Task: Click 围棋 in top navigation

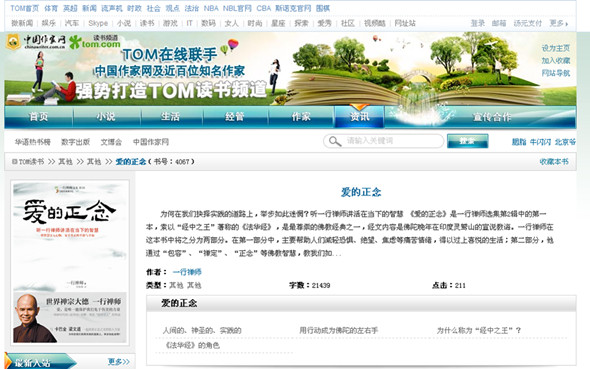Action: pos(323,8)
